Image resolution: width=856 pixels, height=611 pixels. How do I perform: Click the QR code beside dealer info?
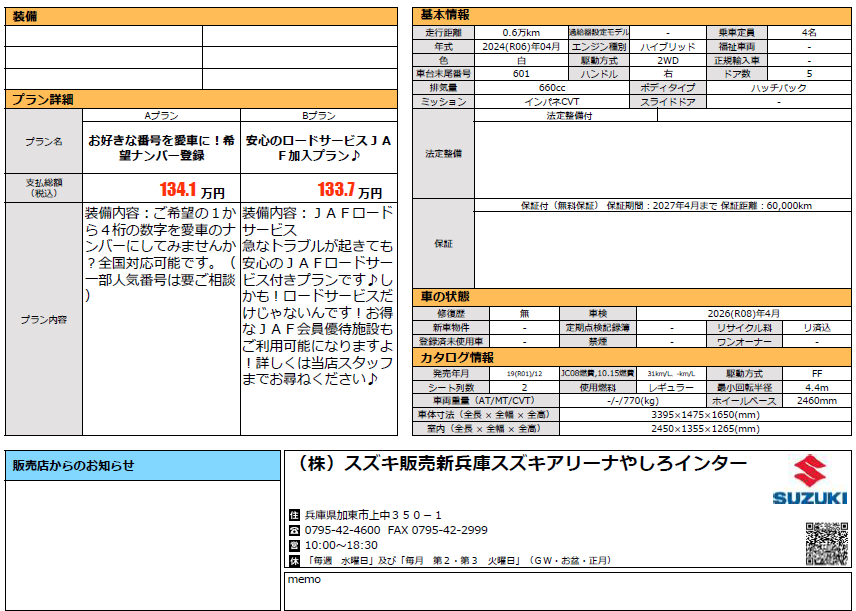[x=826, y=543]
